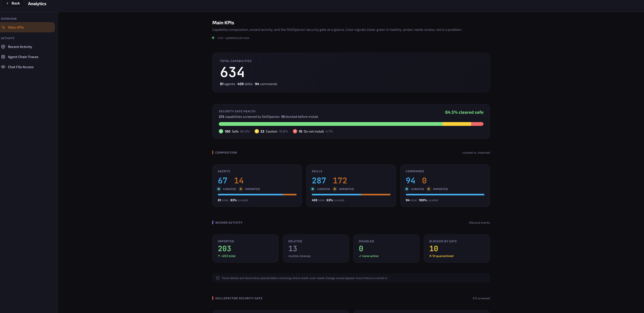The height and width of the screenshot is (313, 644).
Task: Click the green Live status dot
Action: click(x=213, y=38)
